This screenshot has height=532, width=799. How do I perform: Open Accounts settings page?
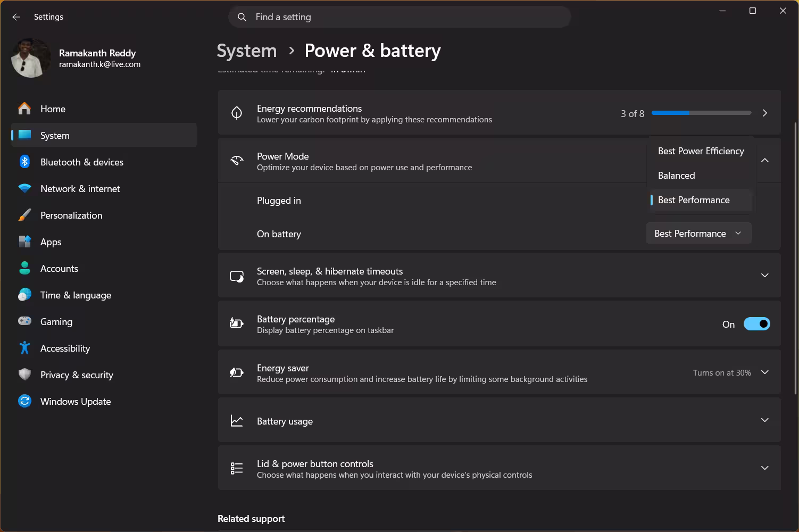tap(104, 268)
